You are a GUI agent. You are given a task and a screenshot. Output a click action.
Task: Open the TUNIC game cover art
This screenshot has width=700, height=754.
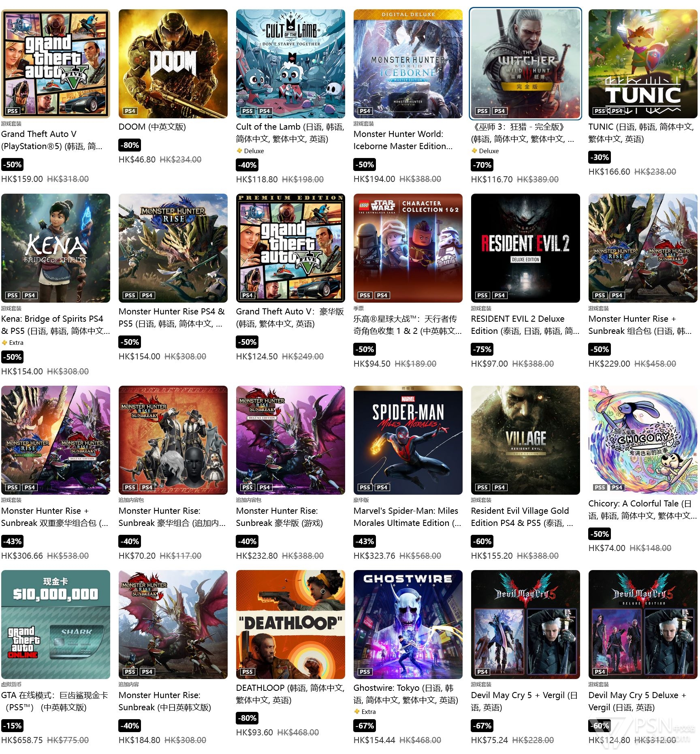[x=643, y=64]
